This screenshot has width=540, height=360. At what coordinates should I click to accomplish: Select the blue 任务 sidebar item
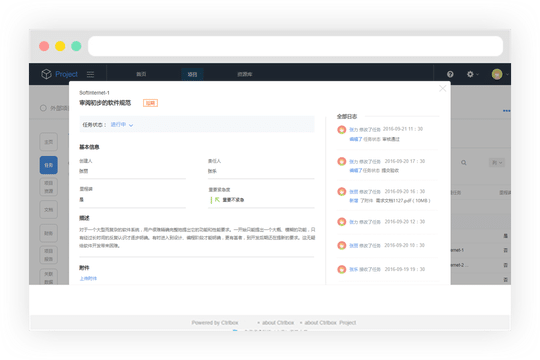click(49, 165)
